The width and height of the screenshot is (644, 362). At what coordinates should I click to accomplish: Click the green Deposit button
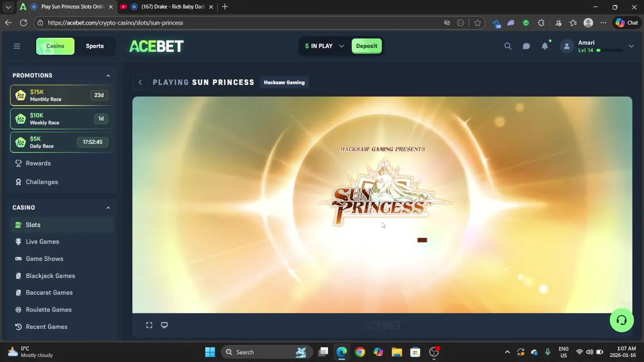coord(367,46)
